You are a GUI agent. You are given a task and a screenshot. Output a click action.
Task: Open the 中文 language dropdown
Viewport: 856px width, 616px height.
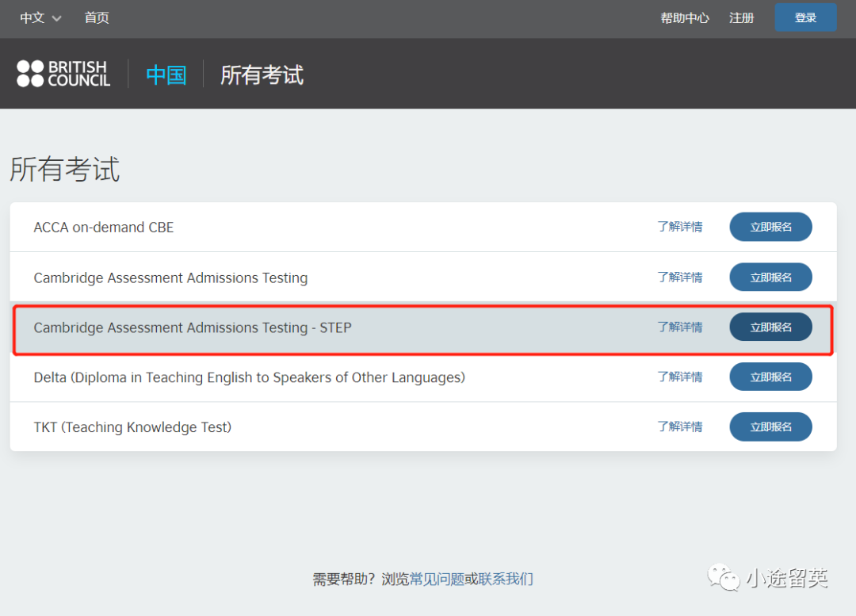(40, 18)
